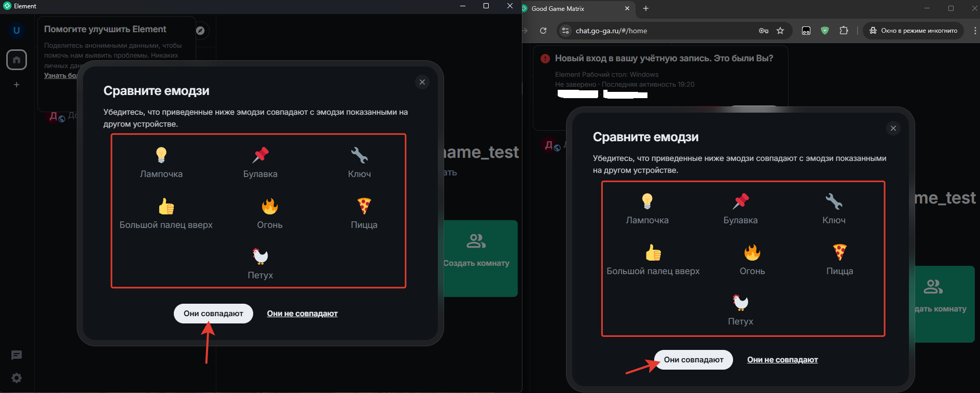Click the Пицца emoji in desktop dialog
Screen dimensions: 980x393
(x=364, y=206)
